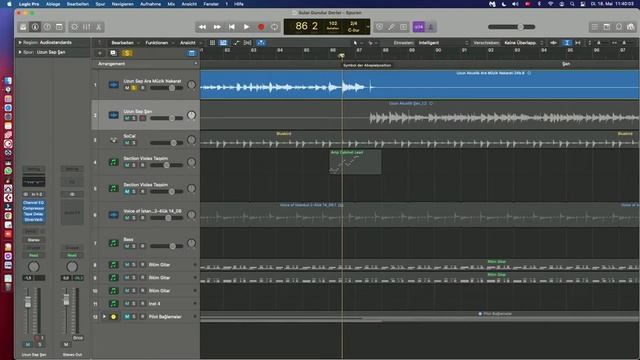Image resolution: width=640 pixels, height=360 pixels.
Task: Toggle the Flex view icon
Action: [x=248, y=42]
